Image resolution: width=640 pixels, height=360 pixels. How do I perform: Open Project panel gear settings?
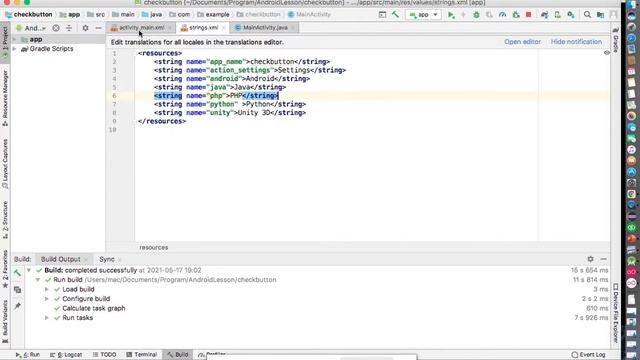coord(85,28)
